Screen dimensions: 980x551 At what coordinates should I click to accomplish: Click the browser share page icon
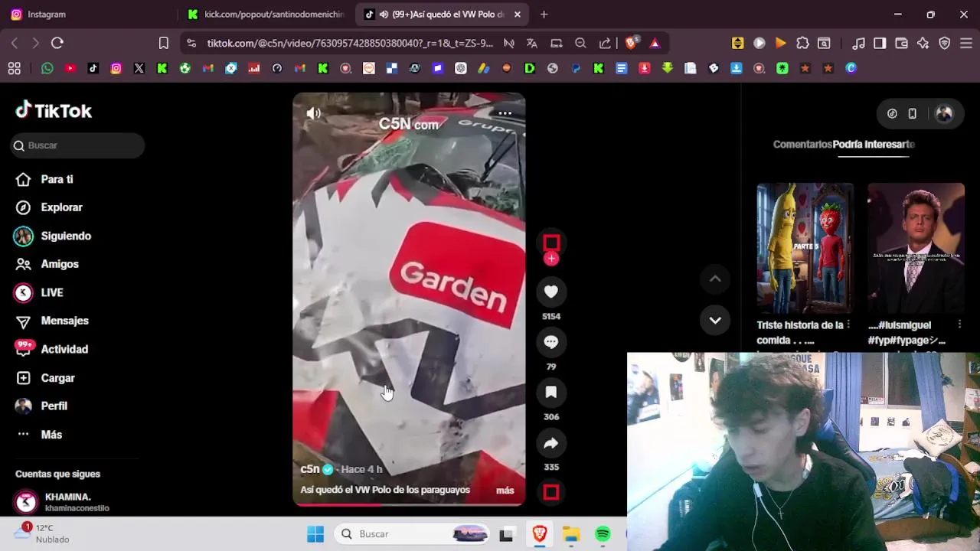point(605,44)
